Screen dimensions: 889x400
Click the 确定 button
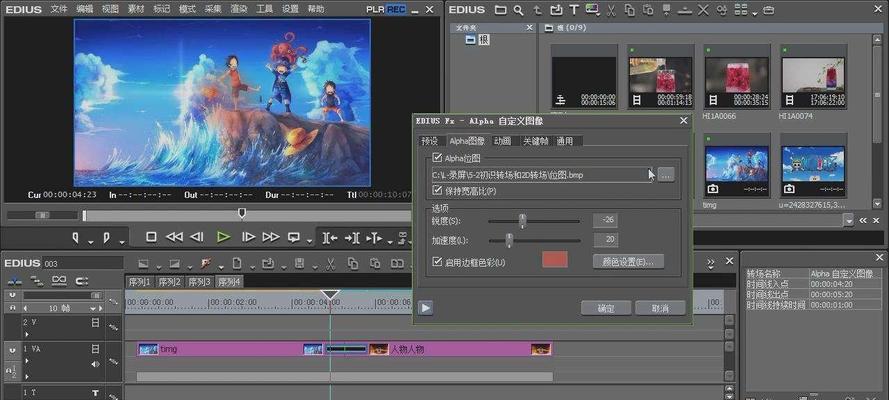coord(606,308)
